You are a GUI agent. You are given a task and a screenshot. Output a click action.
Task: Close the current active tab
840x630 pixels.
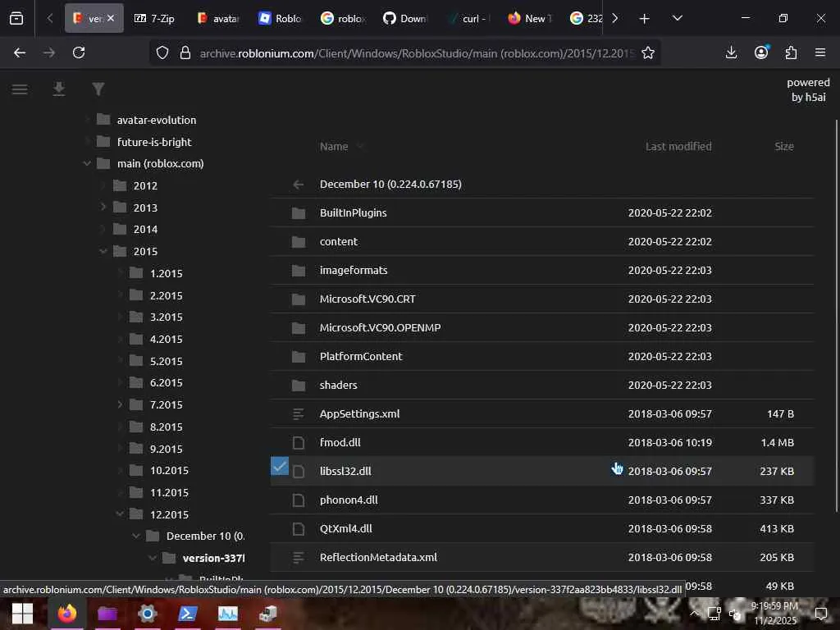111,18
